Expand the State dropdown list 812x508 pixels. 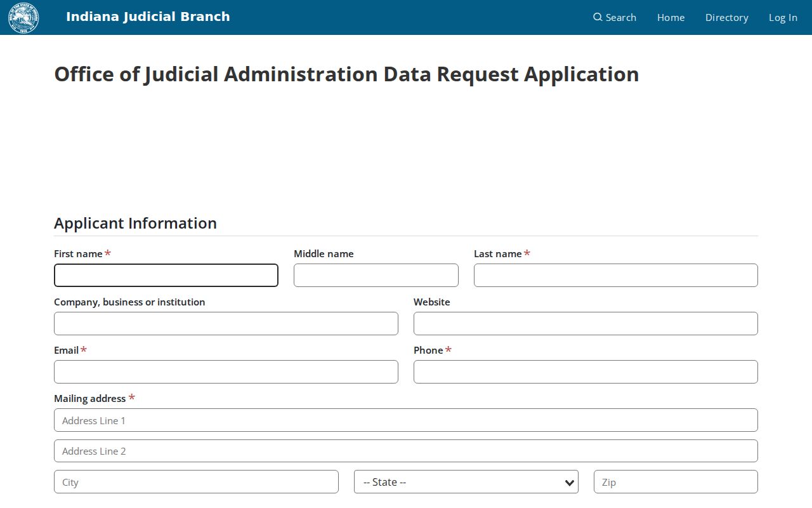(466, 482)
